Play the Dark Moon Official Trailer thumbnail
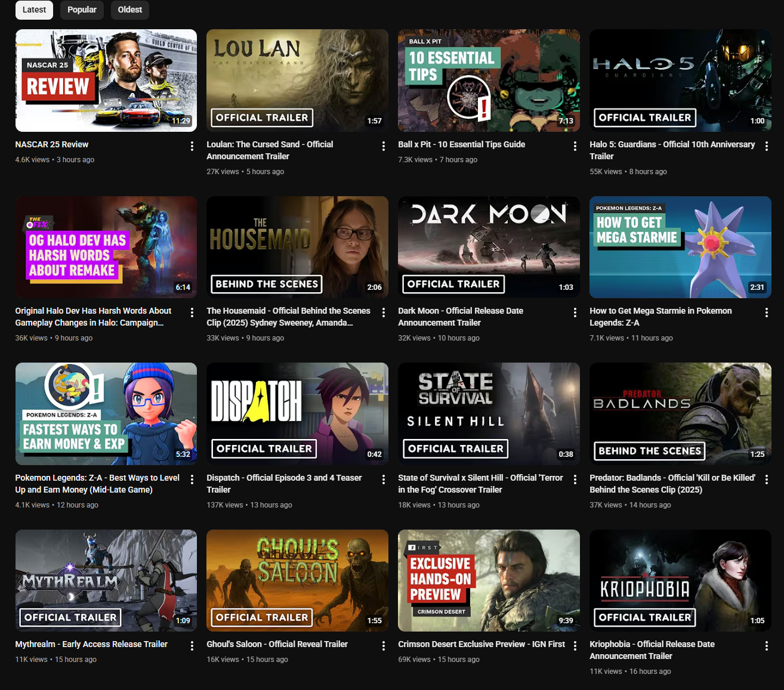 pos(489,247)
